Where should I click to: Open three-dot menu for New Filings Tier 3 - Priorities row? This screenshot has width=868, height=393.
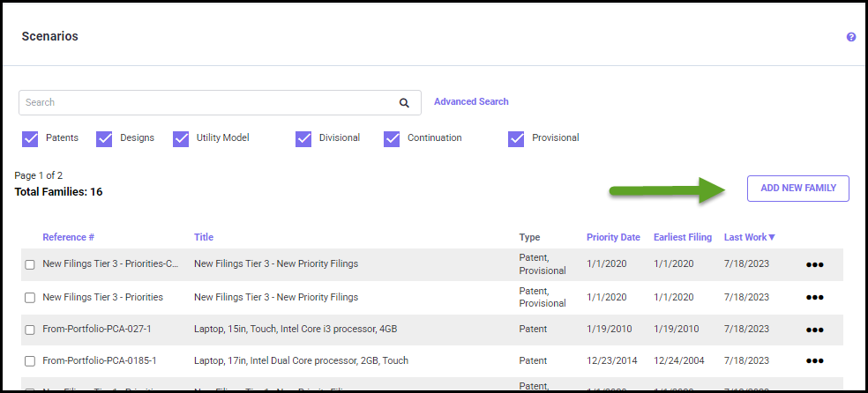(814, 297)
